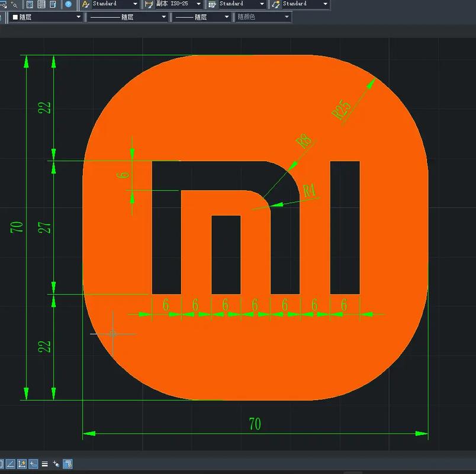The image size is (476, 474).
Task: Click the Multileader Style icon
Action: pyautogui.click(x=275, y=4)
